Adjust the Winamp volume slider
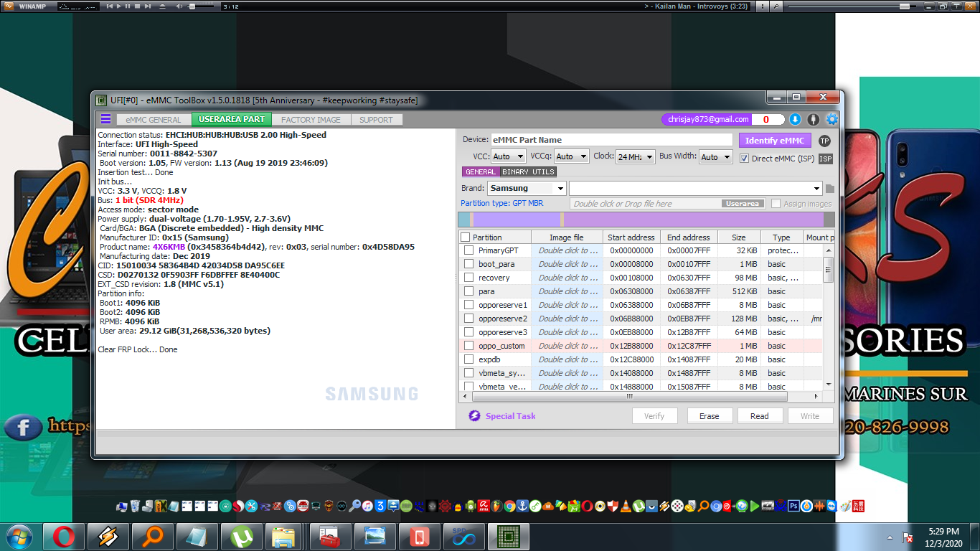The image size is (980, 551). coord(202,6)
